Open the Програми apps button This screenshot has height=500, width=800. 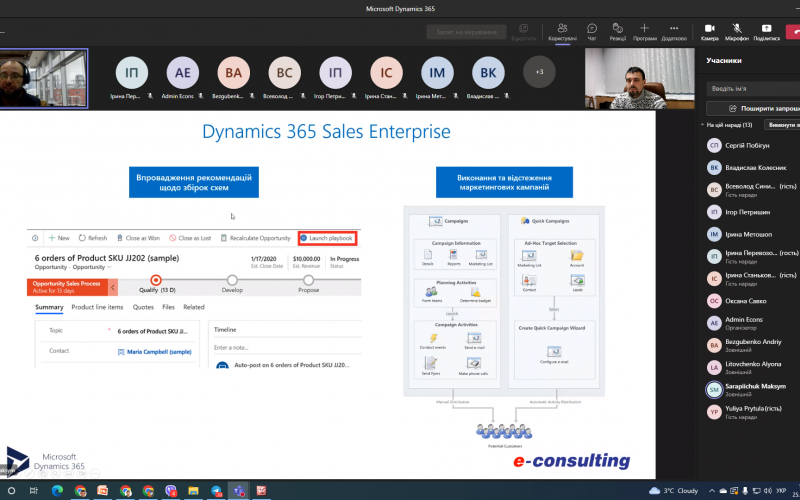tap(644, 32)
